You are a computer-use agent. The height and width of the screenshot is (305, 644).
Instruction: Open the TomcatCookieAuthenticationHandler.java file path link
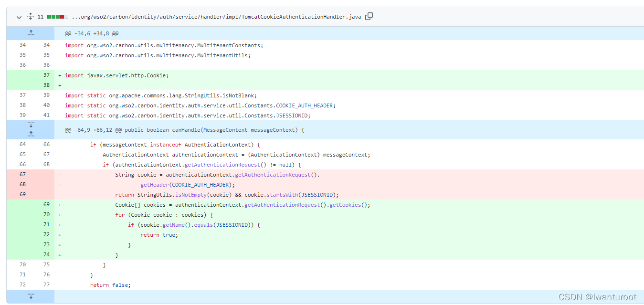coord(216,17)
